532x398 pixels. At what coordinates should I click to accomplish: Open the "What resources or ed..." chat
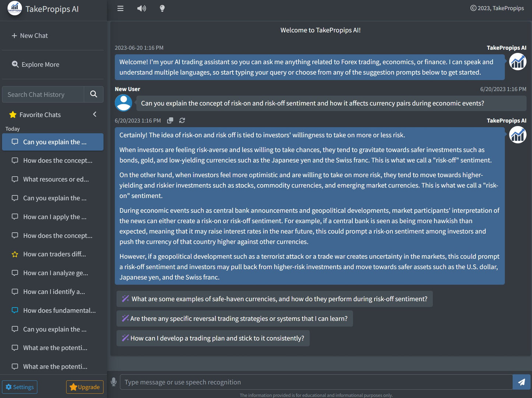[x=53, y=179]
